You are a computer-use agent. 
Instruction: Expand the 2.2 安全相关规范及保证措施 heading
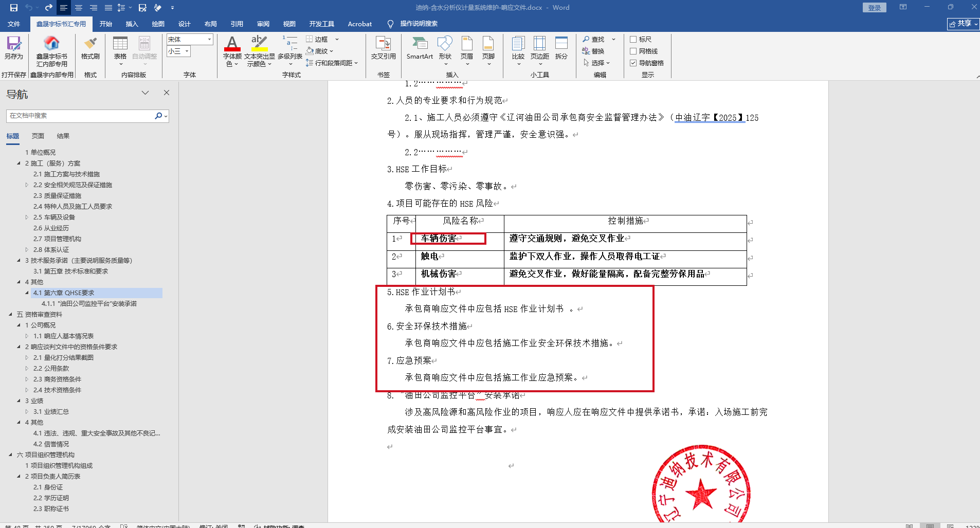27,185
